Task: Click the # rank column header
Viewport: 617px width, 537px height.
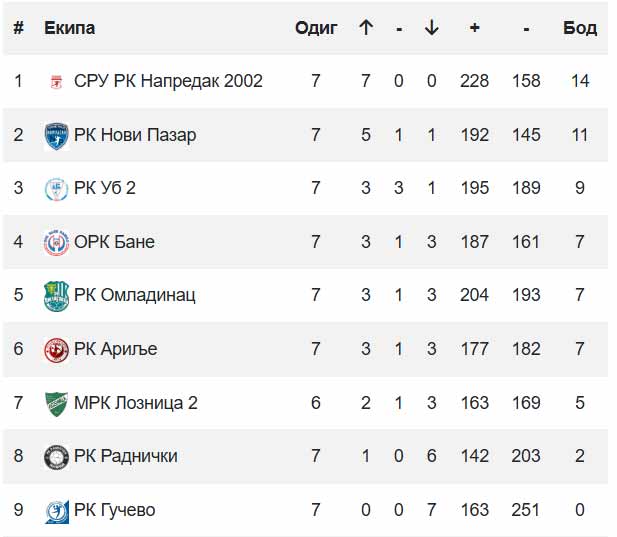Action: pyautogui.click(x=18, y=28)
